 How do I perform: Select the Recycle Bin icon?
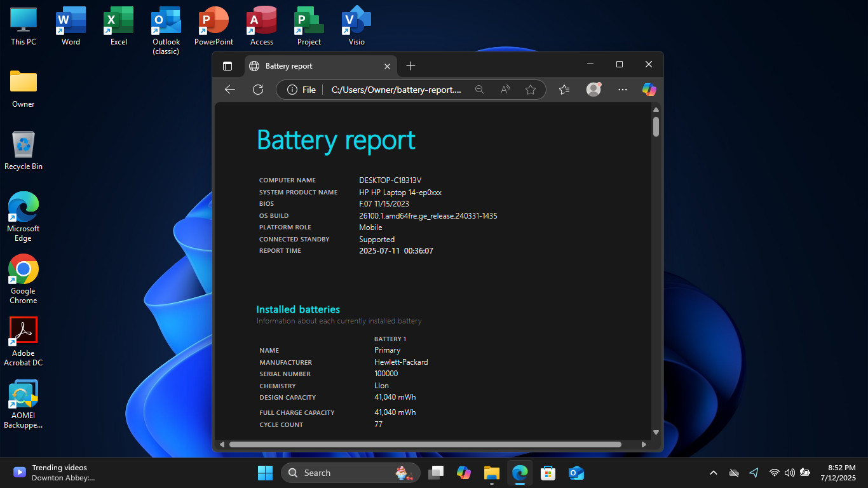pyautogui.click(x=24, y=151)
